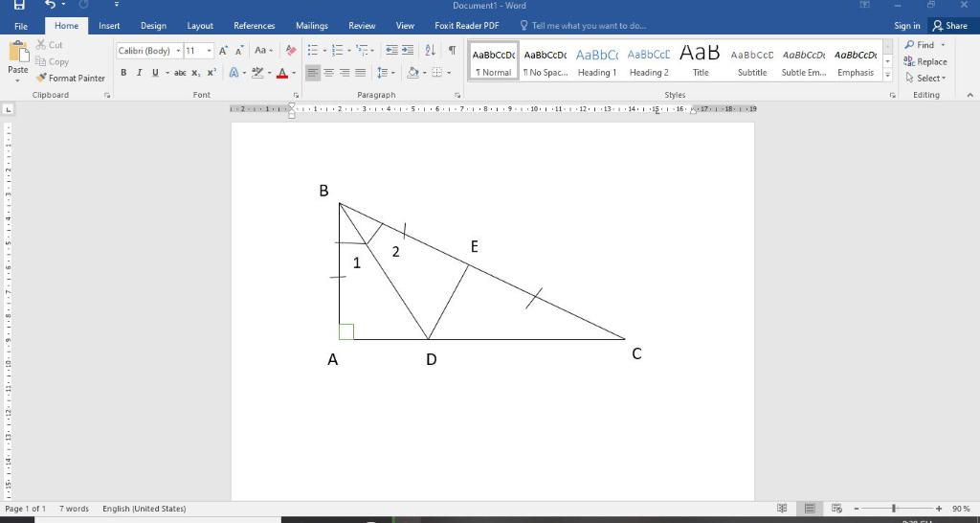This screenshot has width=980, height=523.
Task: Apply subscript formatting
Action: [x=195, y=73]
